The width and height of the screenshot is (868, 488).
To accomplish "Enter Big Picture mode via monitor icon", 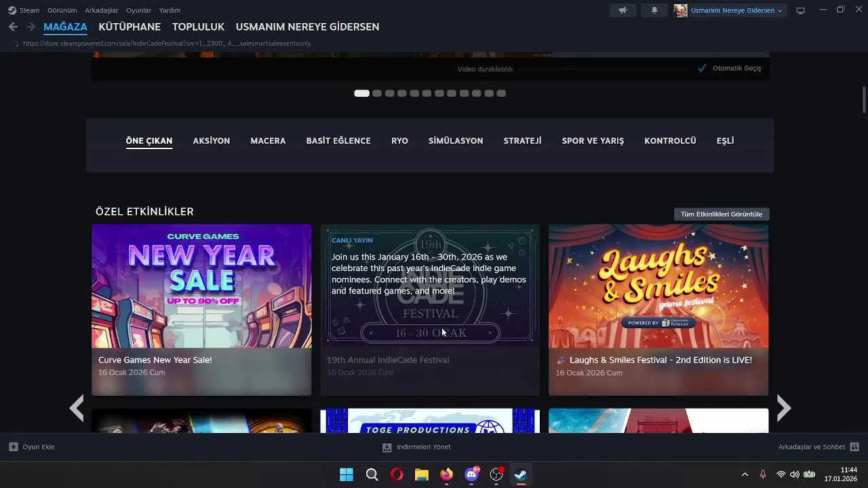I will (x=800, y=10).
